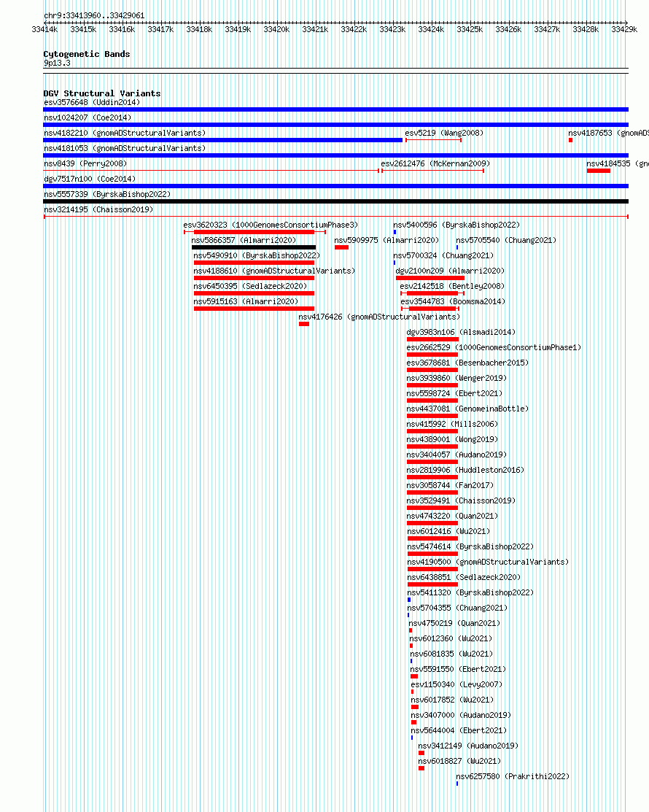Click the esv3544783 (Boomsma2014) label
Image resolution: width=649 pixels, height=812 pixels.
click(x=453, y=301)
